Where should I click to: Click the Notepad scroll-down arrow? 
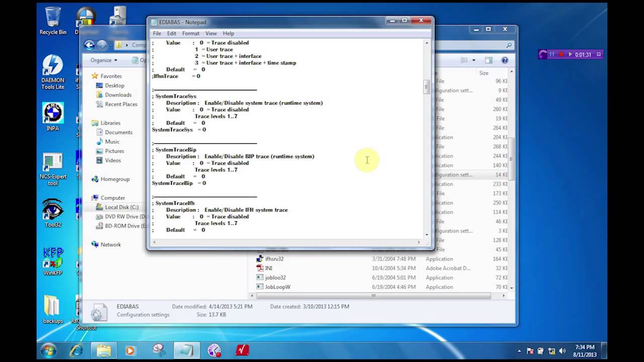427,235
